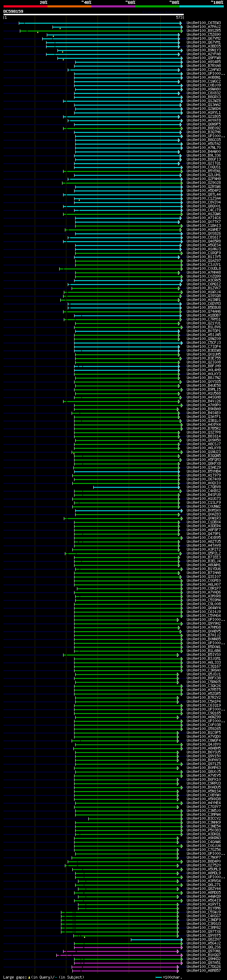Click the label UniRef100_C3MXU3

[x=203, y=924]
